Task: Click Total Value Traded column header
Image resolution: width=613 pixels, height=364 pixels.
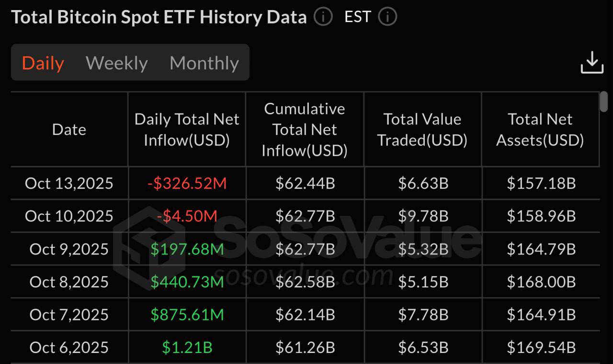Action: [422, 130]
